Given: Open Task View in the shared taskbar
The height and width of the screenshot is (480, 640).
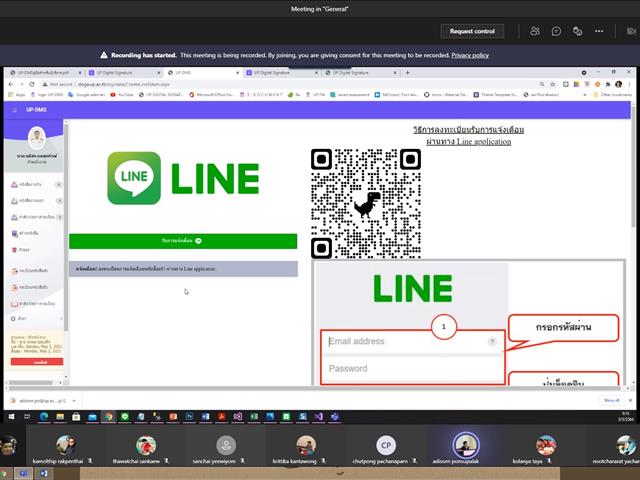Looking at the screenshot, I should click(x=27, y=416).
